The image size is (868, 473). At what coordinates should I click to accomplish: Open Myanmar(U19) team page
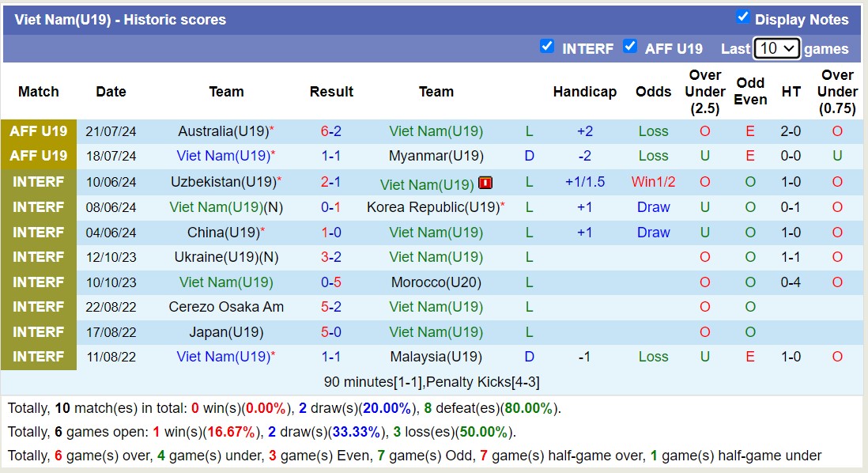pyautogui.click(x=436, y=156)
